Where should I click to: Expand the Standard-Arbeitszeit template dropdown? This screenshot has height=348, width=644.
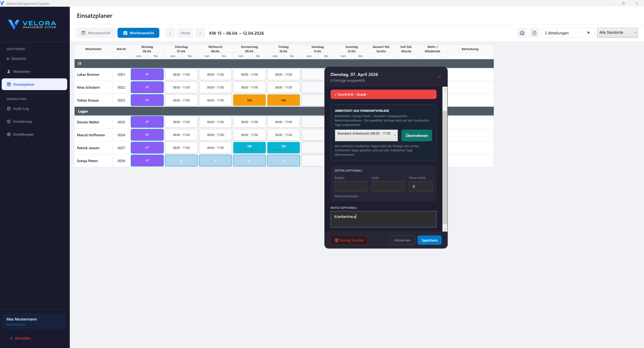(366, 135)
